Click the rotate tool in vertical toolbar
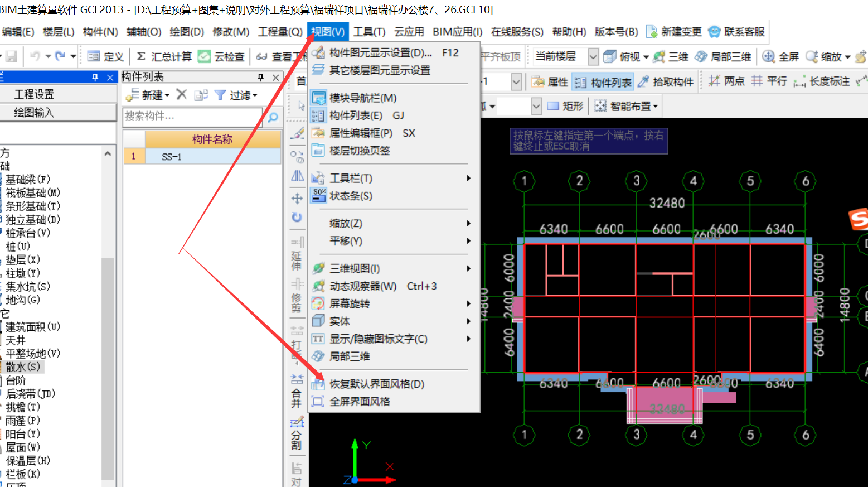Image resolution: width=868 pixels, height=487 pixels. click(x=297, y=217)
